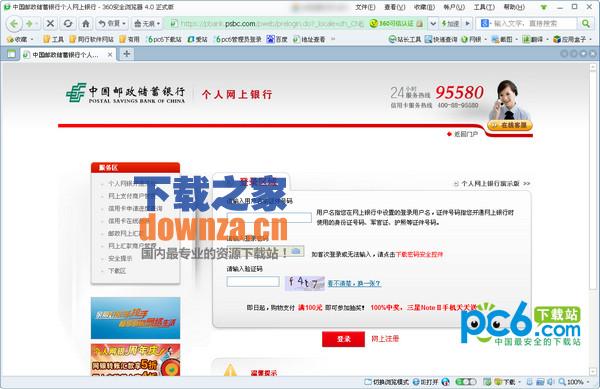
Task: Open the search engine selector icon
Action: [x=485, y=24]
